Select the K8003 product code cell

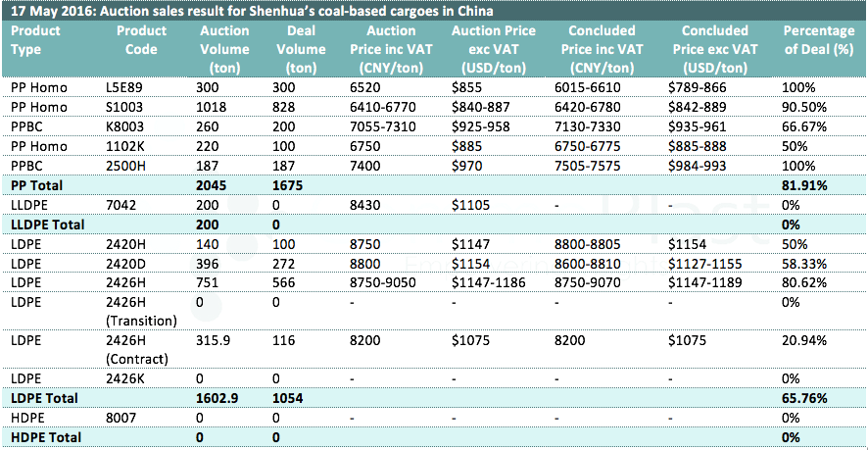point(122,123)
